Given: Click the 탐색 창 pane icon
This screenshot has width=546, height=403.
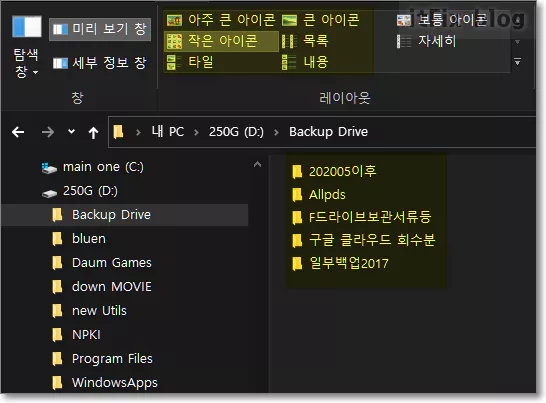Looking at the screenshot, I should coord(27,26).
